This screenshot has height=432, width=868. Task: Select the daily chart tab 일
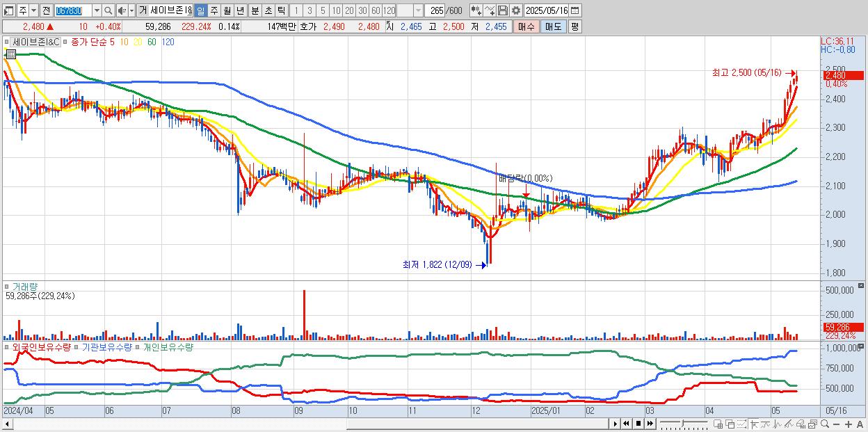pyautogui.click(x=200, y=10)
